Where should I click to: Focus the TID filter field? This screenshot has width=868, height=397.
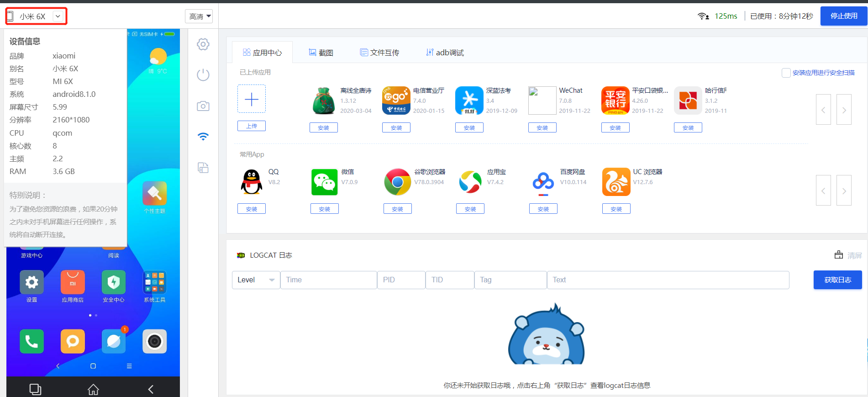[450, 280]
